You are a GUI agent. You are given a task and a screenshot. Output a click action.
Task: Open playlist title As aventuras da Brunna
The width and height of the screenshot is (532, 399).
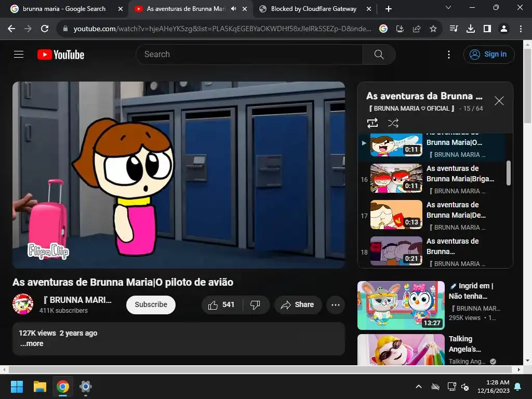(x=424, y=96)
